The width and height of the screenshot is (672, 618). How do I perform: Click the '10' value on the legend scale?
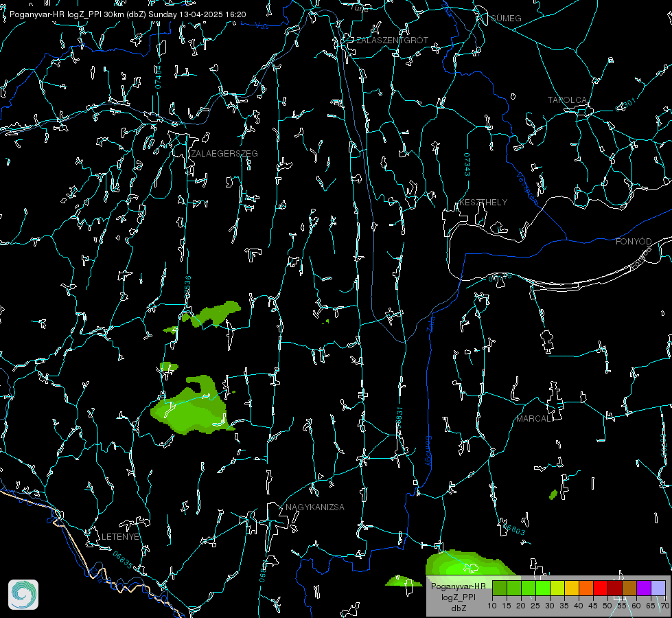point(492,606)
